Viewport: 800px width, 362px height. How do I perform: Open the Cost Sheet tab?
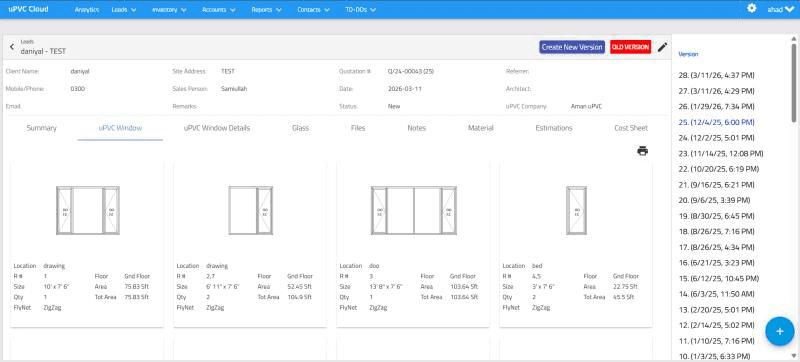point(631,128)
